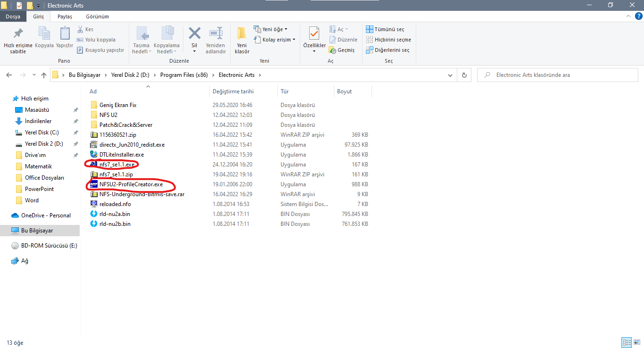Viewport: 644px width, 348px height.
Task: Switch to the Paylaş ribbon tab
Action: pos(65,17)
